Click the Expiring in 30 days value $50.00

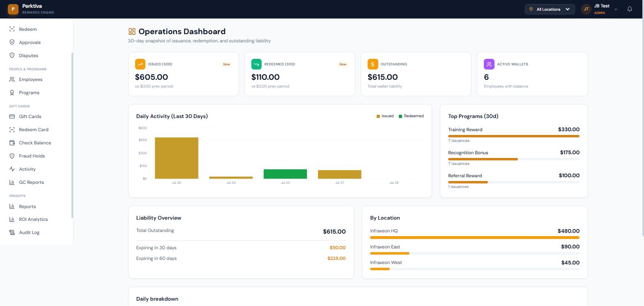point(337,248)
